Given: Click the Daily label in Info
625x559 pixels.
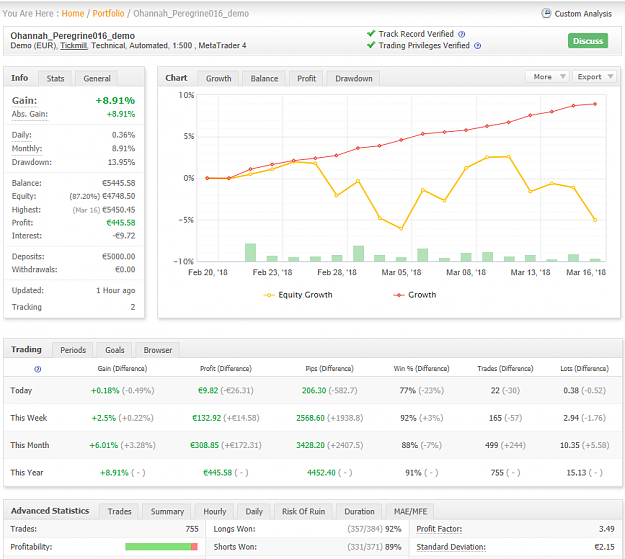Looking at the screenshot, I should (x=22, y=135).
